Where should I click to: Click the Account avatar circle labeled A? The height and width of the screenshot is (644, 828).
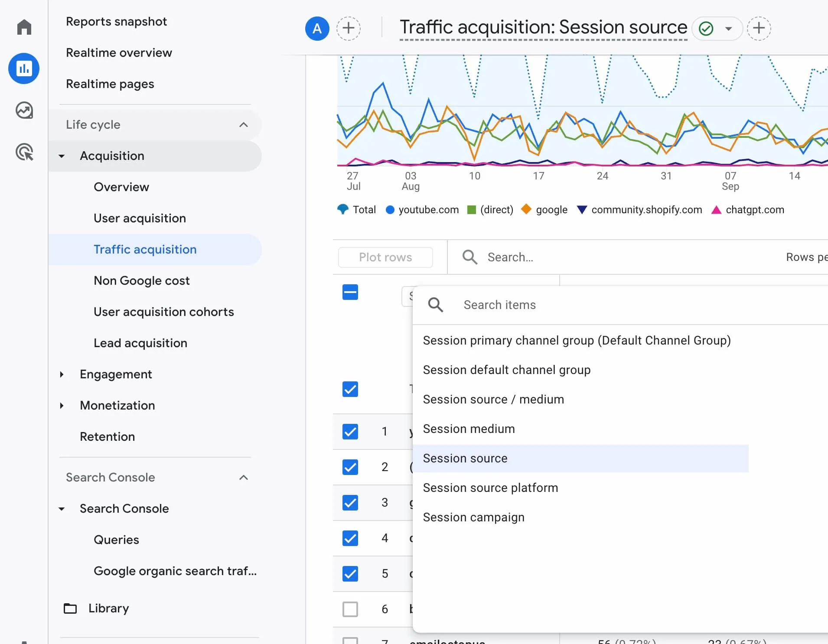[x=317, y=28]
